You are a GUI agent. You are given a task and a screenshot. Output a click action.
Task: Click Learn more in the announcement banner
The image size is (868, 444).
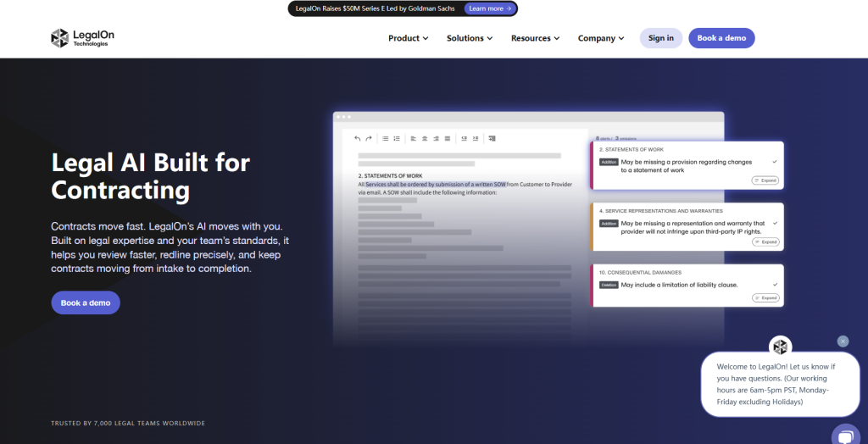(490, 8)
